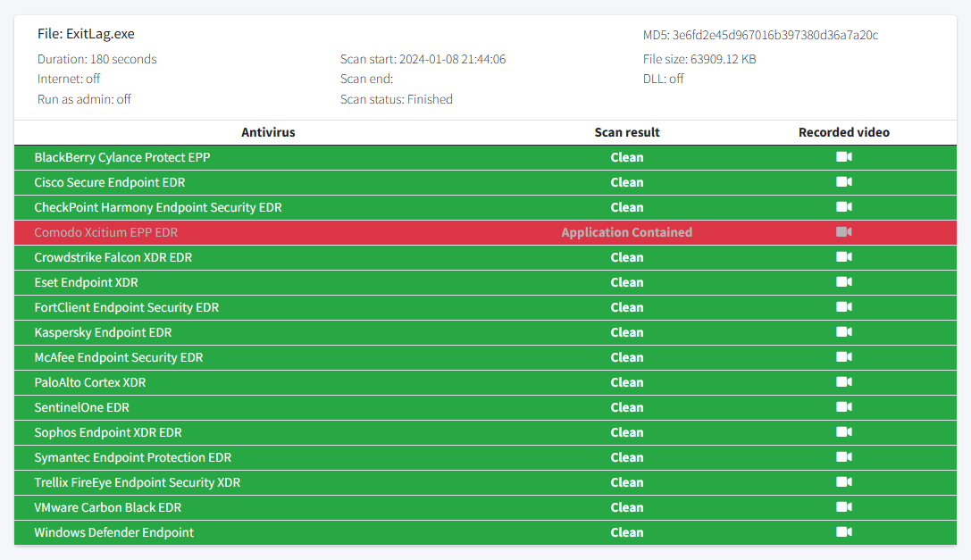Open recorded video for Eset Endpoint XDR
971x560 pixels.
tap(844, 282)
